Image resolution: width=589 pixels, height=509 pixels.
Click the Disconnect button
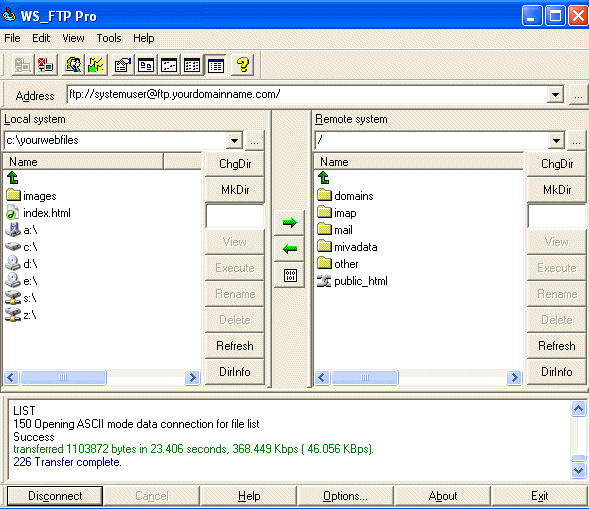pos(55,496)
